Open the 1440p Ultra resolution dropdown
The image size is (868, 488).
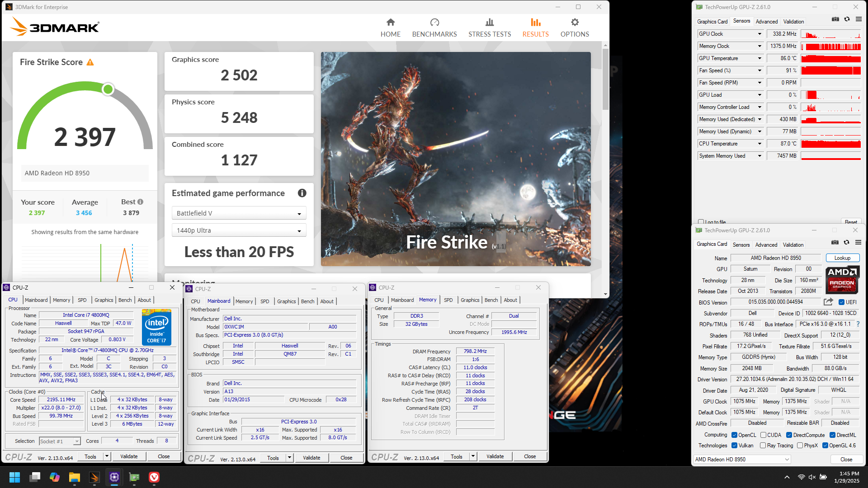point(239,230)
